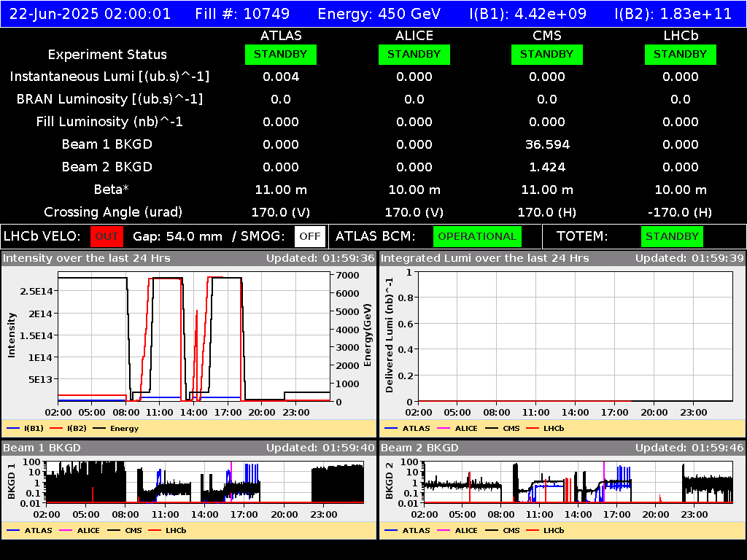This screenshot has width=747, height=560.
Task: Click ATLAS instantaneous lumi value 0.004
Action: coord(281,77)
